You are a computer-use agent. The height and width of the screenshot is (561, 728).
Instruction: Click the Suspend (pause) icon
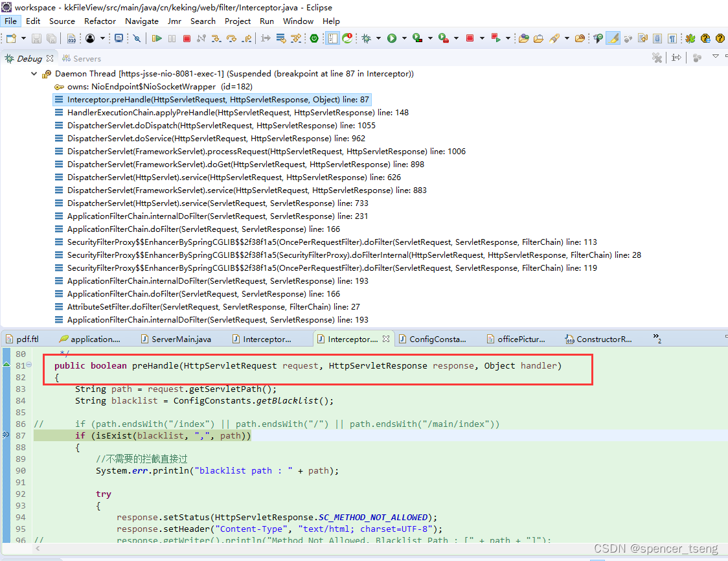171,39
